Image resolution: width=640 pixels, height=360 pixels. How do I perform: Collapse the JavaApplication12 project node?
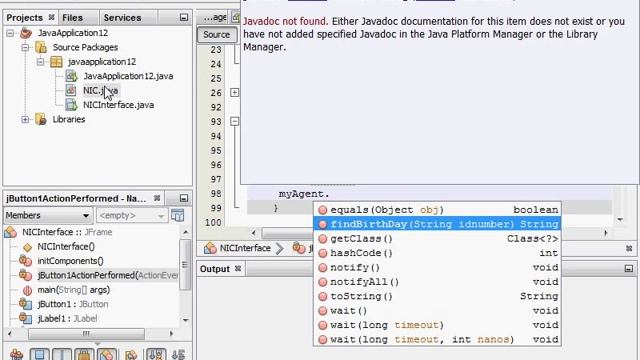point(10,33)
